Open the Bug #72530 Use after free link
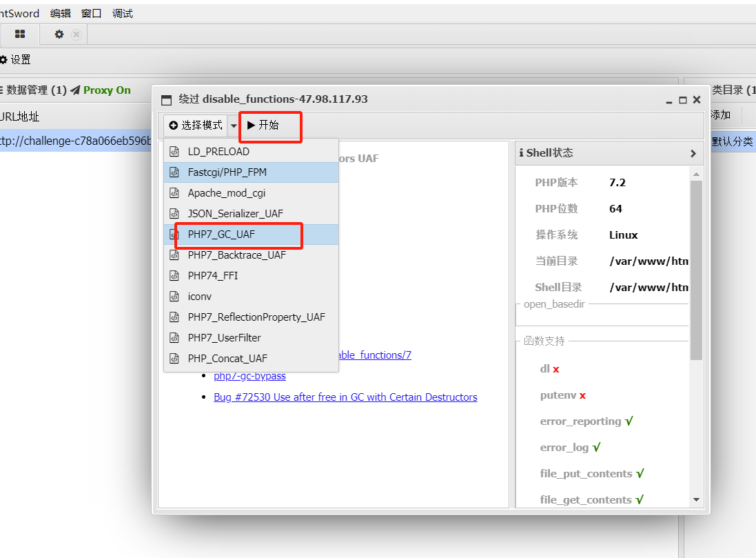This screenshot has height=558, width=756. point(345,397)
